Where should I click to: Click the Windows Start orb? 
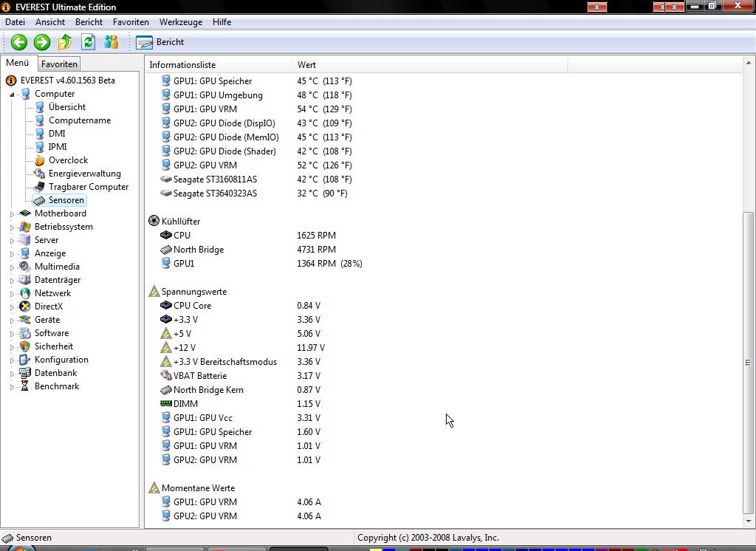click(x=20, y=548)
